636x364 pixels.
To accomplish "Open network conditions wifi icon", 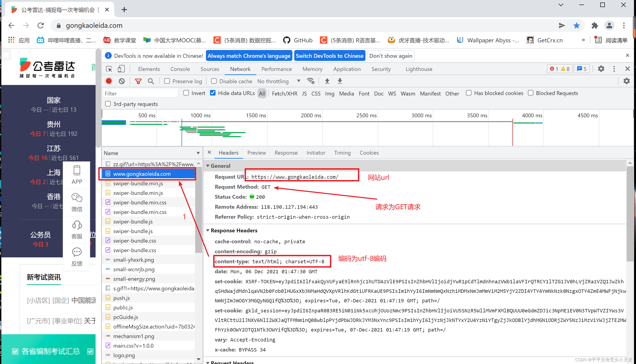I will (311, 81).
